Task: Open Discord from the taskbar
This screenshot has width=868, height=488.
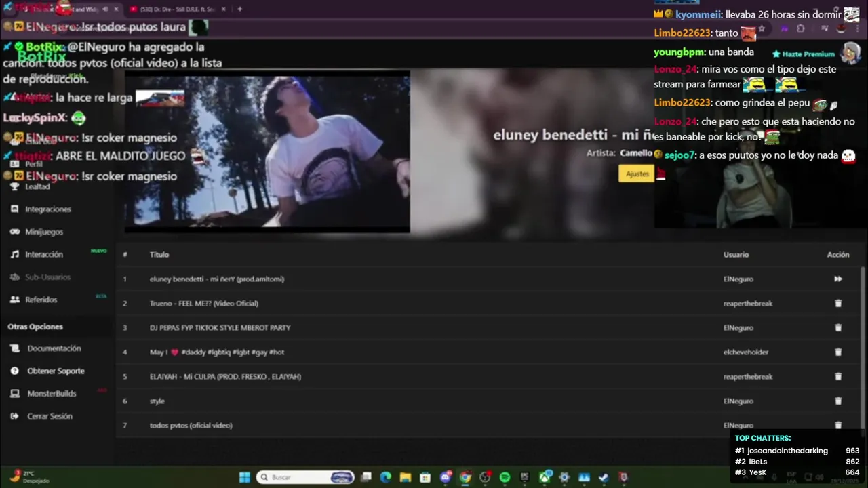Action: [446, 477]
